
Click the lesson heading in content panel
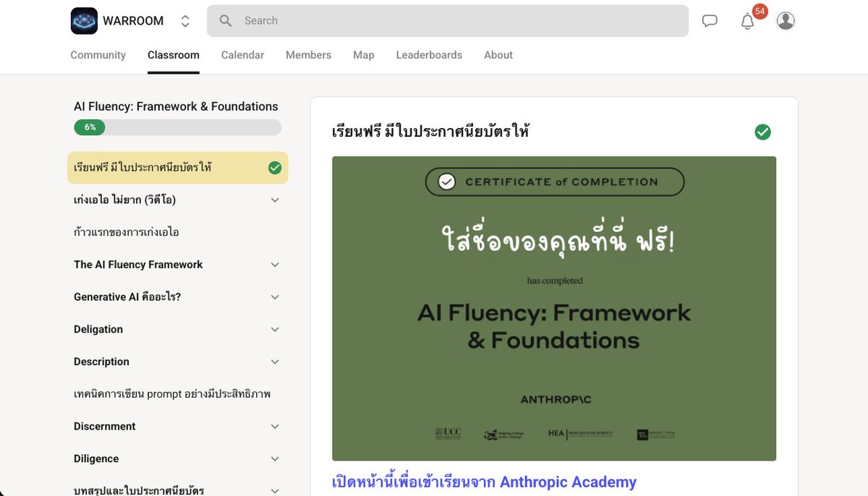pos(430,132)
